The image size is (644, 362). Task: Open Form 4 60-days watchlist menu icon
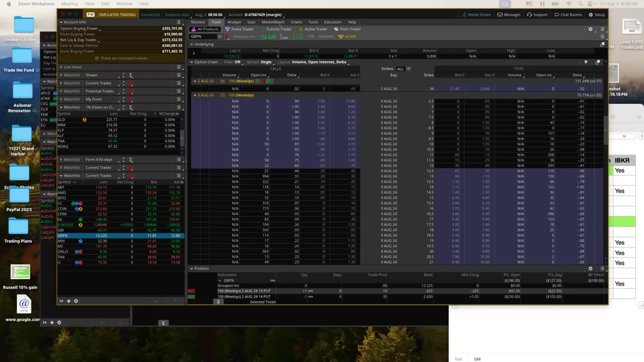pyautogui.click(x=178, y=159)
